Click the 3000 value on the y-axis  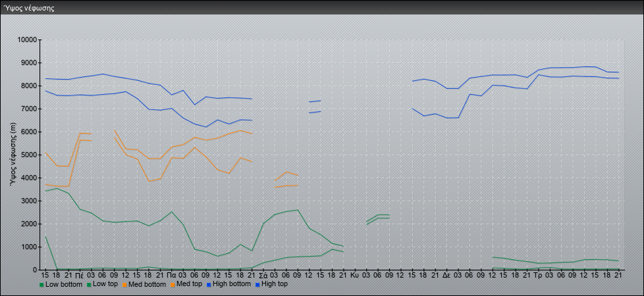coord(29,201)
